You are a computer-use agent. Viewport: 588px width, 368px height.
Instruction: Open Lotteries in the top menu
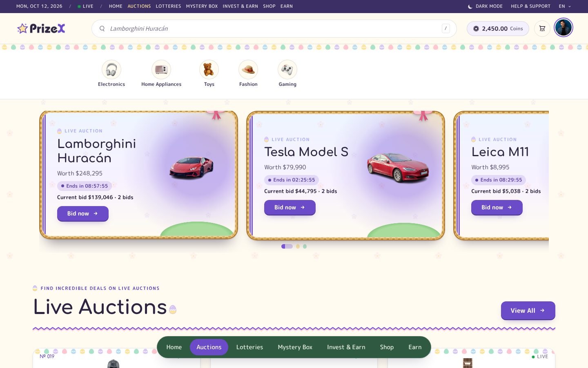point(168,6)
